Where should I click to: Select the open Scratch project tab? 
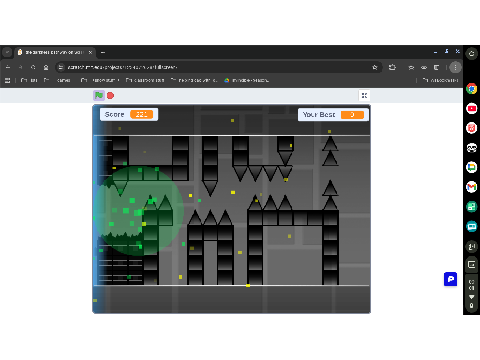coord(55,52)
